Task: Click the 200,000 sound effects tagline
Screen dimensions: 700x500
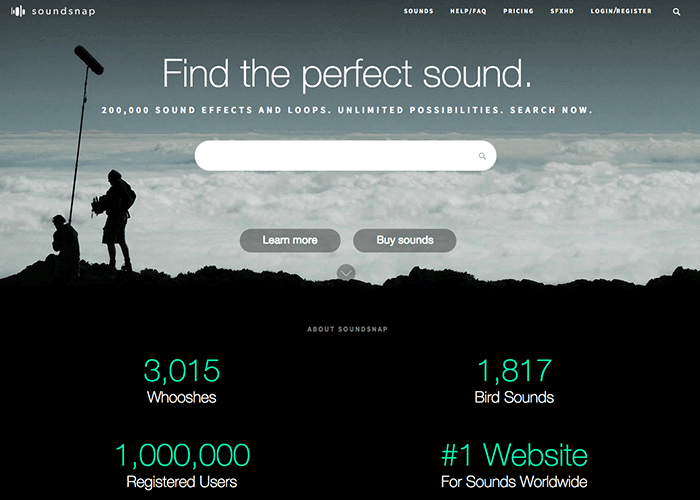Action: [347, 110]
